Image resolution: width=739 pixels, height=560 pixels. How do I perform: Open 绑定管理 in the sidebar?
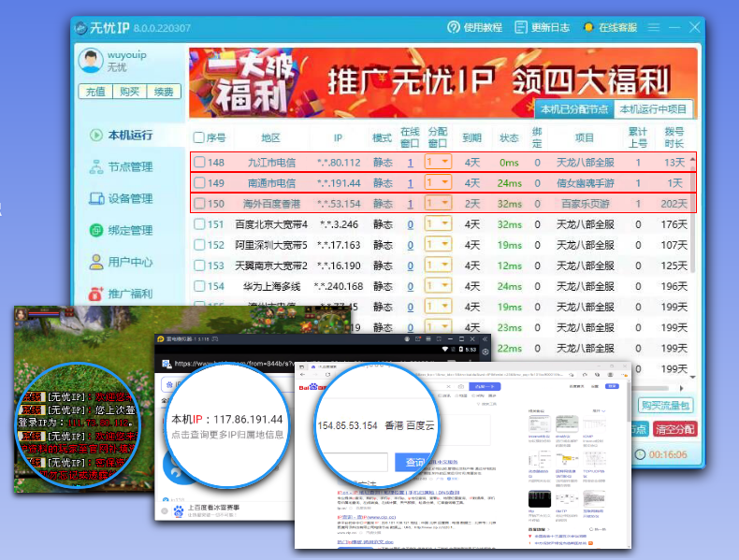tap(121, 230)
